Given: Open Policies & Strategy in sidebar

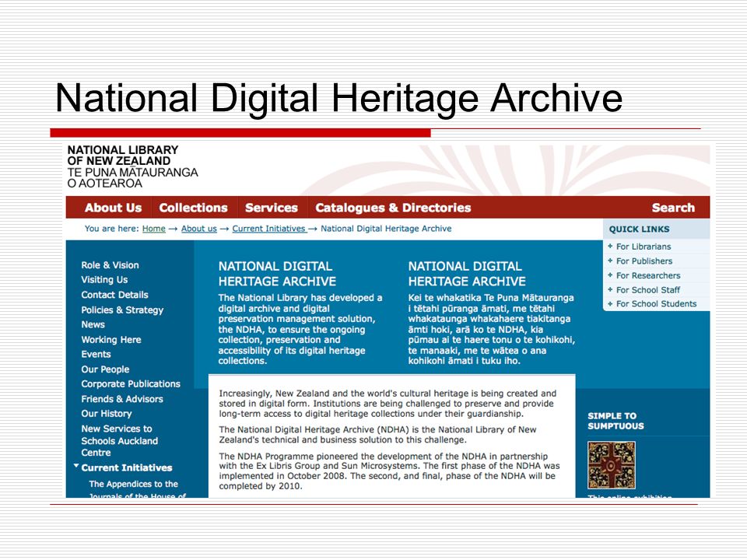Looking at the screenshot, I should coord(122,310).
